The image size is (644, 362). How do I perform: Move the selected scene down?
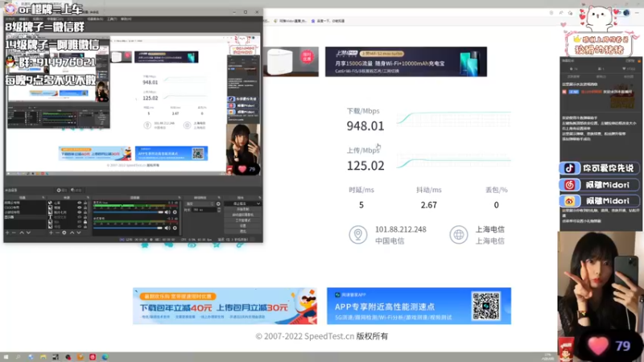tap(28, 232)
